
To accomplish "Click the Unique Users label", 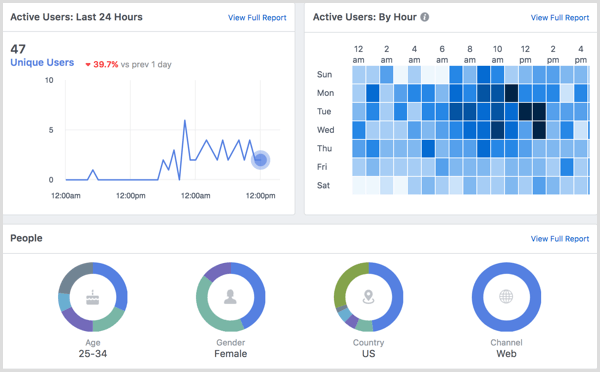I will (x=42, y=62).
